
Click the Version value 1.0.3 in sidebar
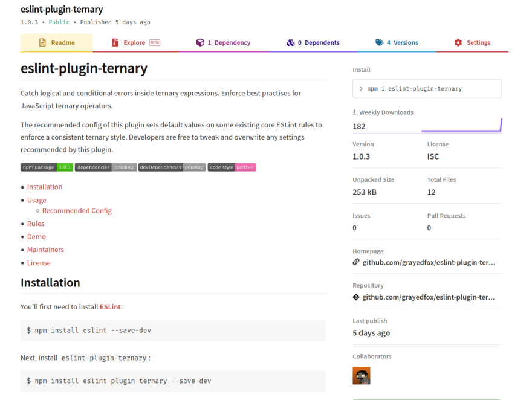(362, 156)
